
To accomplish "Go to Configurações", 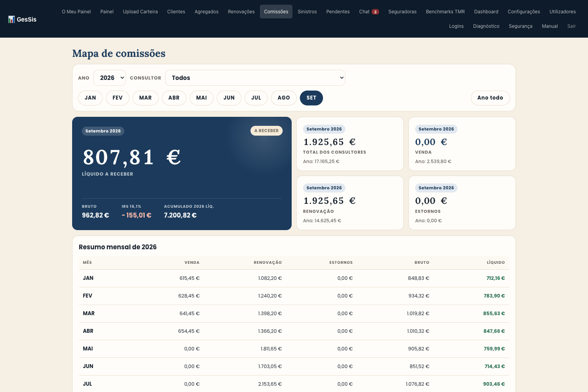I will pos(524,12).
